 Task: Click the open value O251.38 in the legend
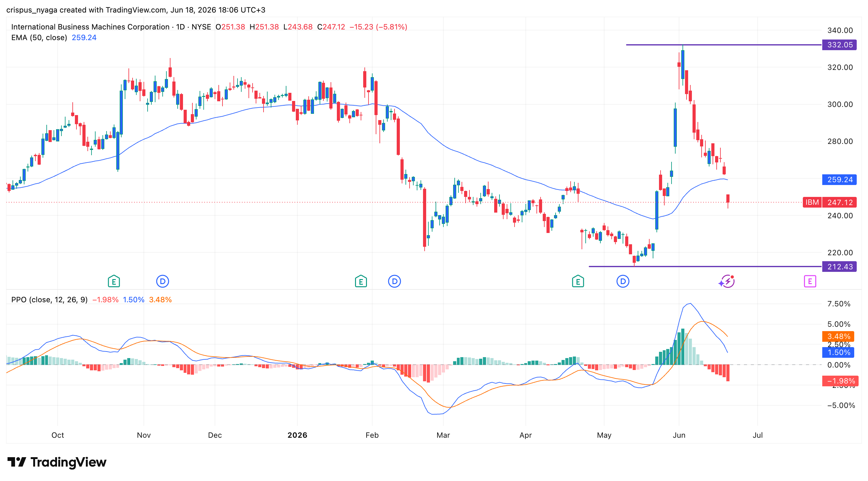click(230, 27)
